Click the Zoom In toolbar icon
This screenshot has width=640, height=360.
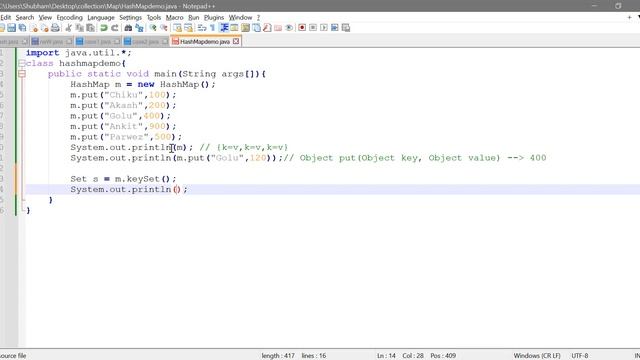[153, 28]
